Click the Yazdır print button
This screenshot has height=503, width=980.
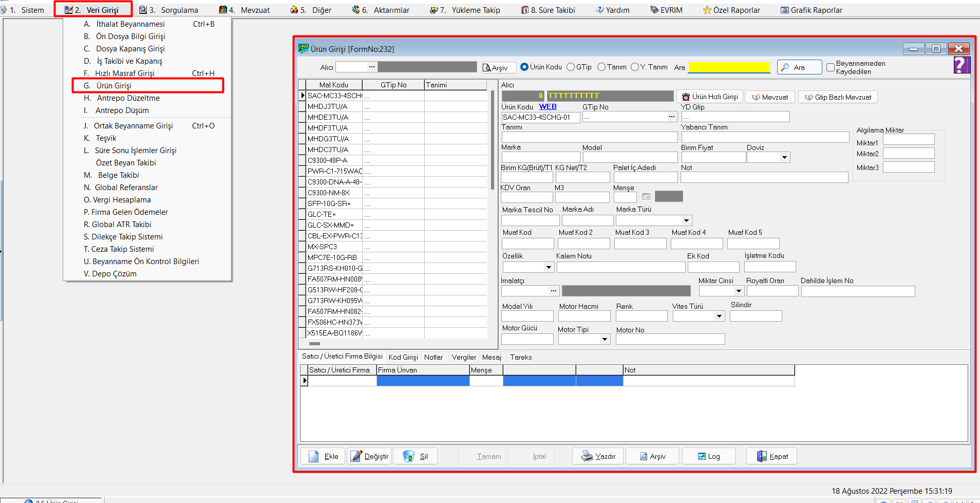click(x=598, y=456)
